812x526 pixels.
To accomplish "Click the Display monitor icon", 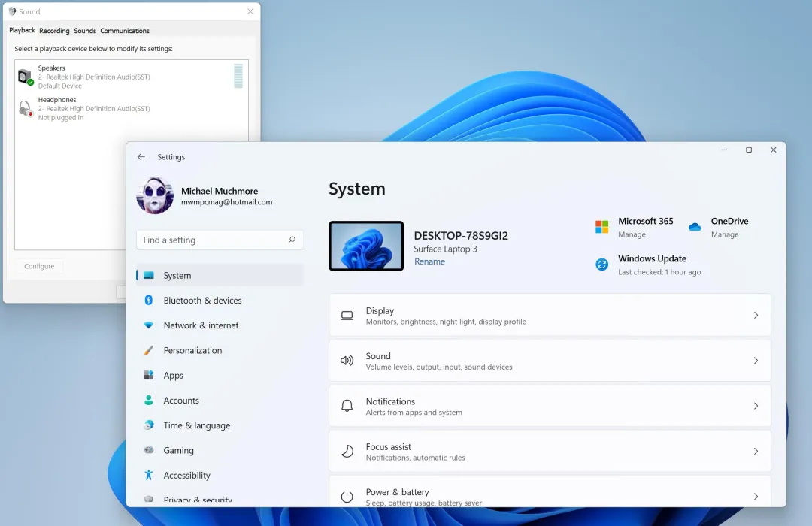I will click(x=347, y=316).
